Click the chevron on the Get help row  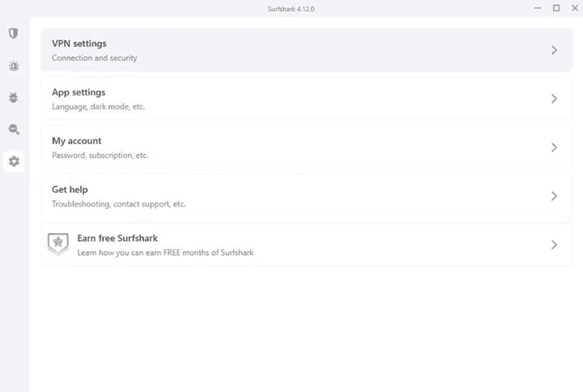554,196
